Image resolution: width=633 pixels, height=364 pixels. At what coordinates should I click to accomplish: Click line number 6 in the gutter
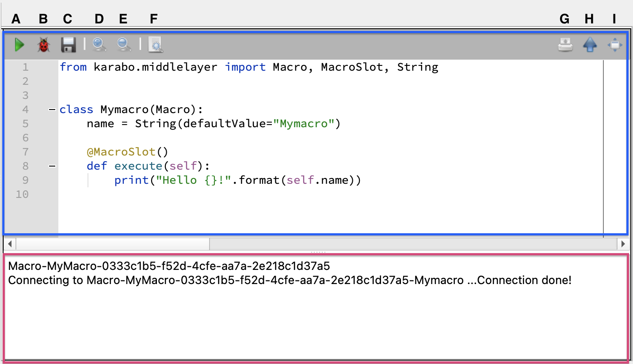click(25, 138)
